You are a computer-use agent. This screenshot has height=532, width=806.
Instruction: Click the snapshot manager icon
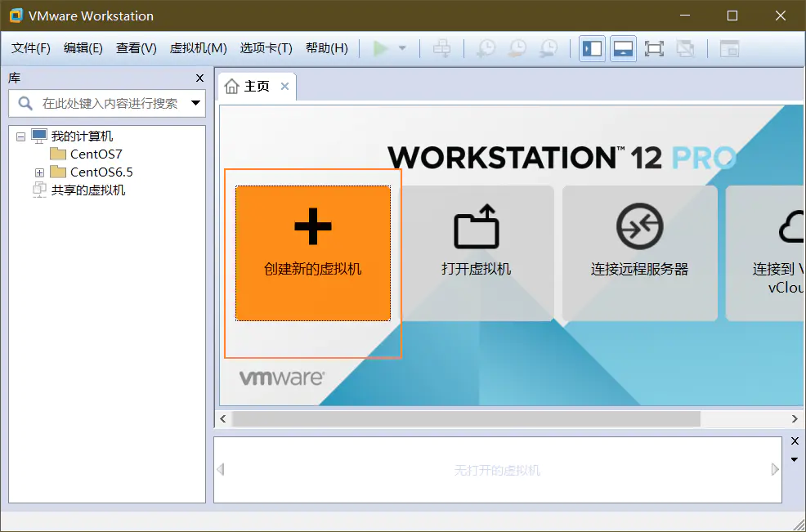pos(549,48)
